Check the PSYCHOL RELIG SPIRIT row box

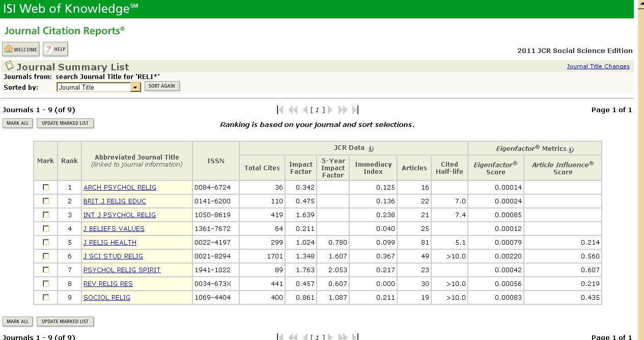tap(46, 270)
